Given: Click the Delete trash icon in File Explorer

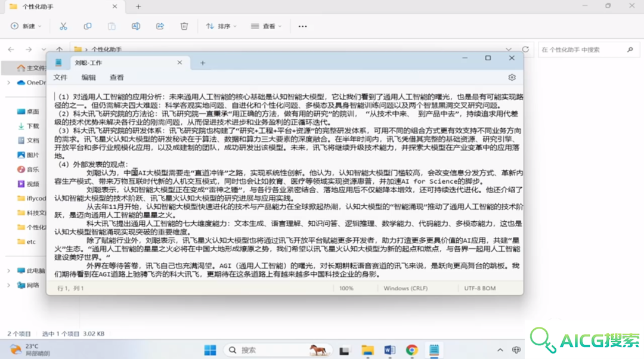Looking at the screenshot, I should tap(184, 26).
